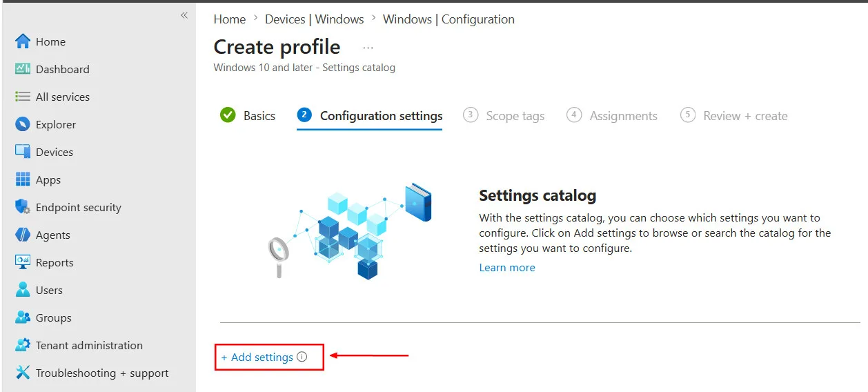
Task: Click the info icon beside Add settings
Action: (x=302, y=357)
